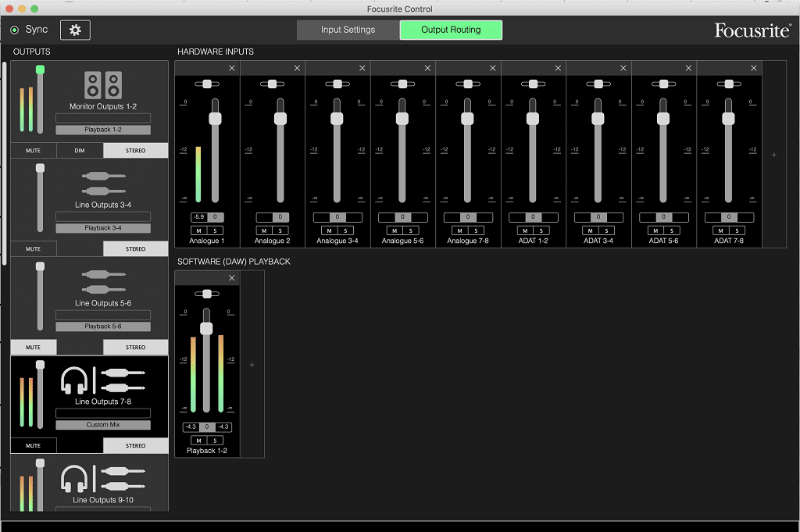This screenshot has width=800, height=532.
Task: Add a software playback channel with plus
Action: [x=252, y=365]
